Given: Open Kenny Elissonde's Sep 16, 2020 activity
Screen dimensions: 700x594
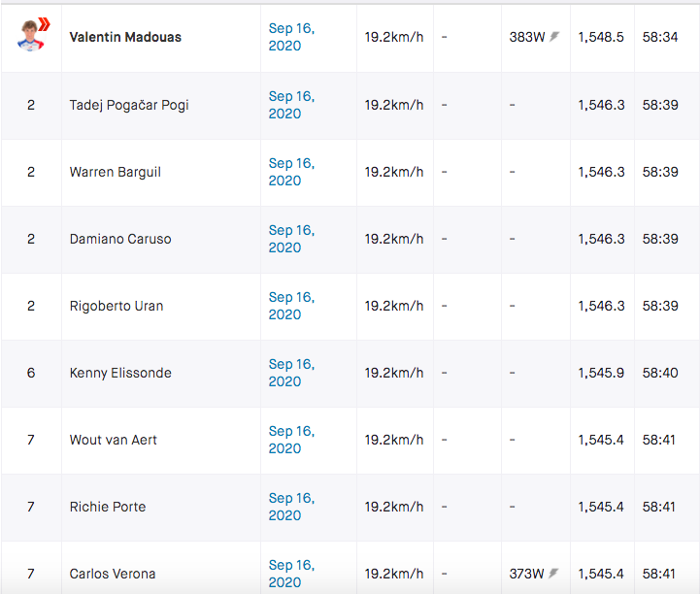Looking at the screenshot, I should [291, 373].
